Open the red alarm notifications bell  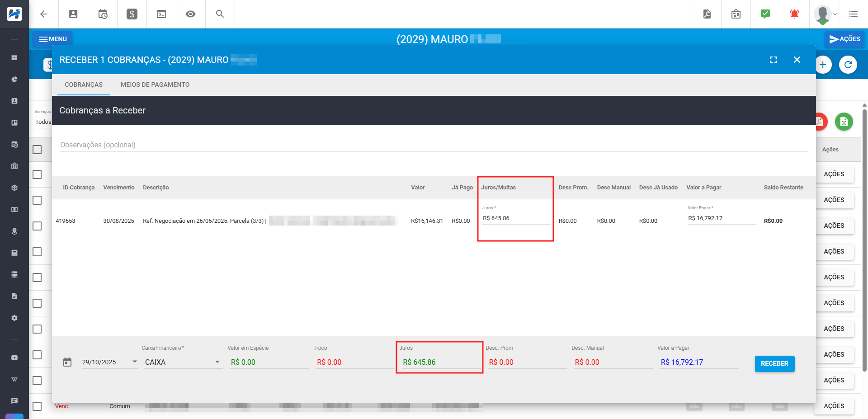click(x=794, y=14)
